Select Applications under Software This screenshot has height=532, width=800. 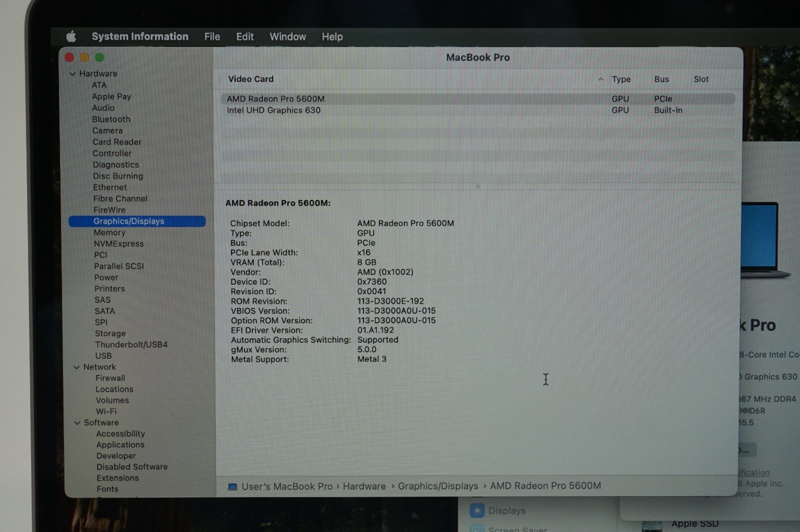pos(120,445)
